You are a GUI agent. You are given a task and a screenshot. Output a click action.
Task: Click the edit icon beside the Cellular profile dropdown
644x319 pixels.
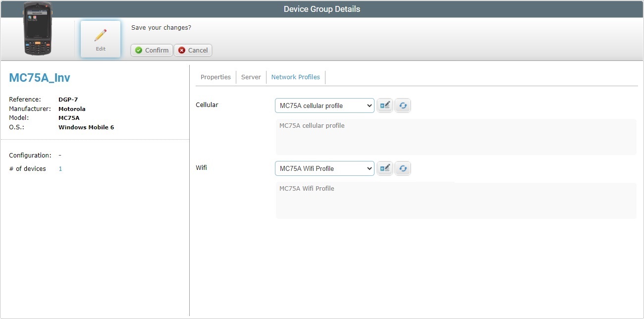tap(385, 105)
